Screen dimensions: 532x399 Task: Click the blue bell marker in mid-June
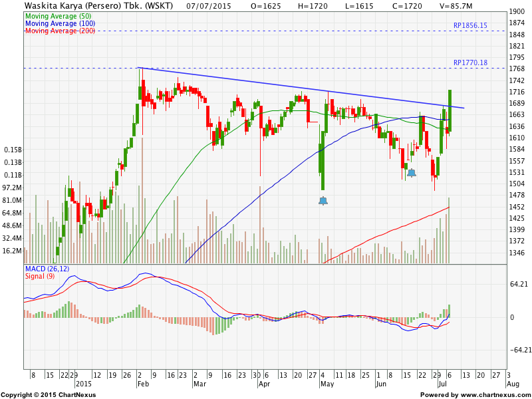pos(412,173)
